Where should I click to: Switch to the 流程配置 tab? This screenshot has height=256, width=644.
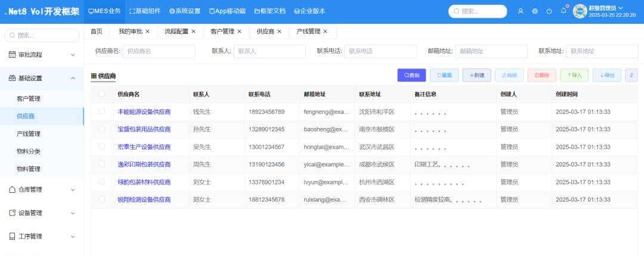tap(177, 31)
